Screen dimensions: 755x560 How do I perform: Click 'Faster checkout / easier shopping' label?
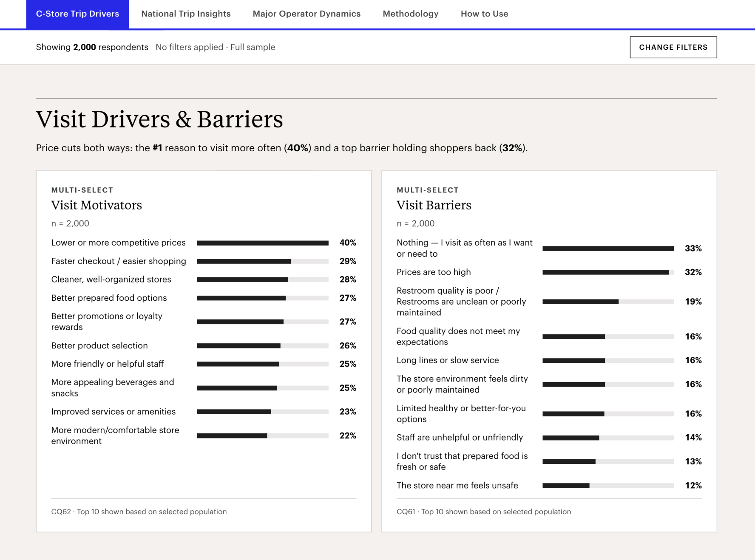click(119, 261)
